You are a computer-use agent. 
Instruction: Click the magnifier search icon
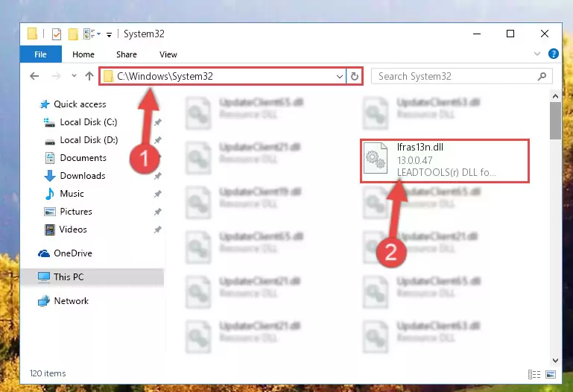click(x=542, y=76)
